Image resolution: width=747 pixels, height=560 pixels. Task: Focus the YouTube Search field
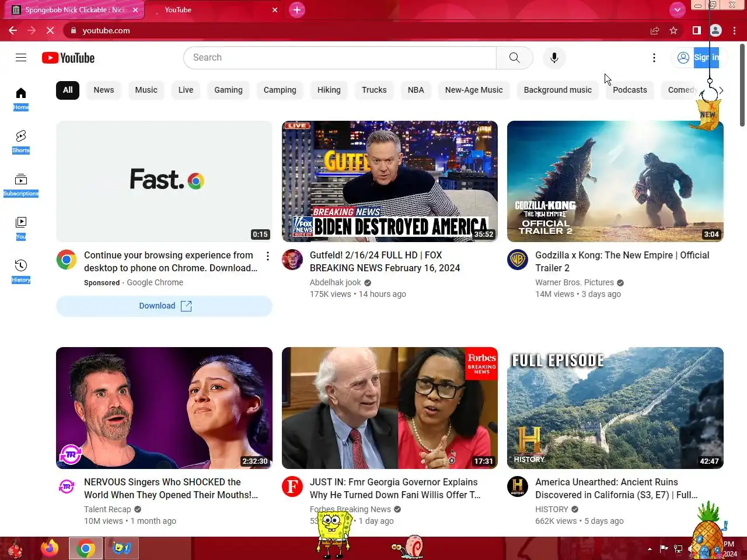[x=340, y=58]
